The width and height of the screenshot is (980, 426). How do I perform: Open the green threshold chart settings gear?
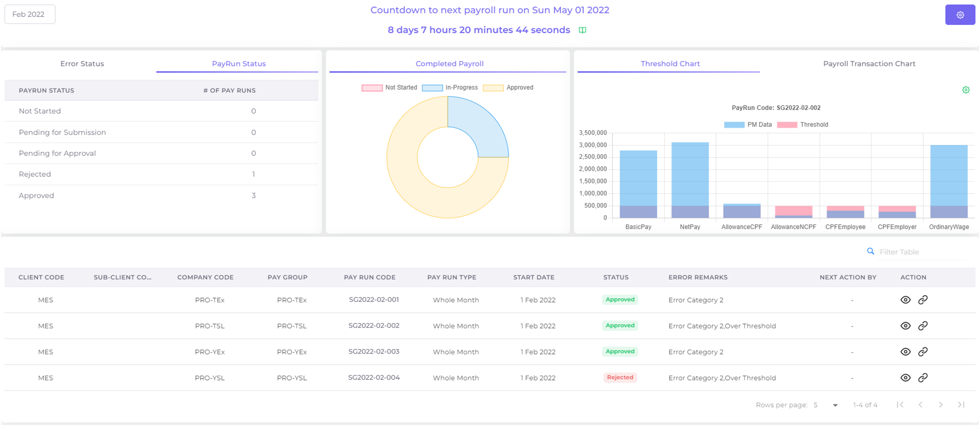click(x=966, y=90)
